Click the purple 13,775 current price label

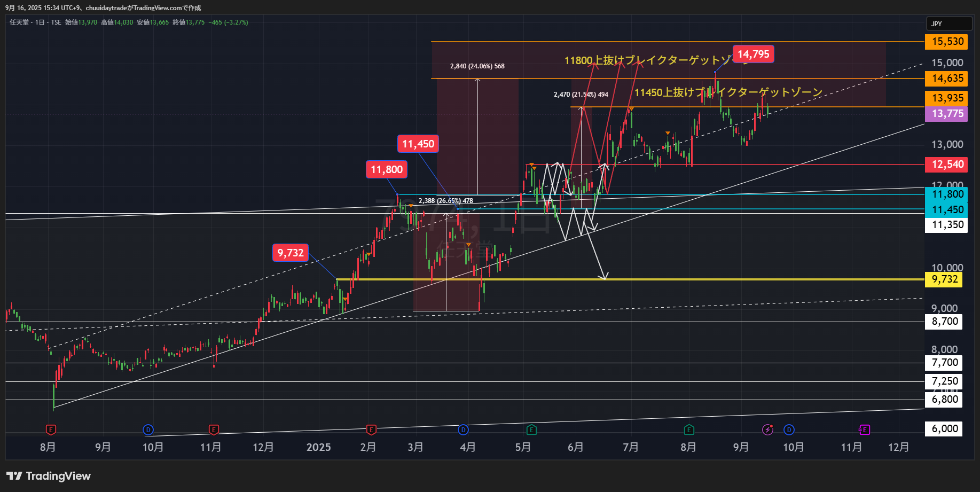[946, 114]
